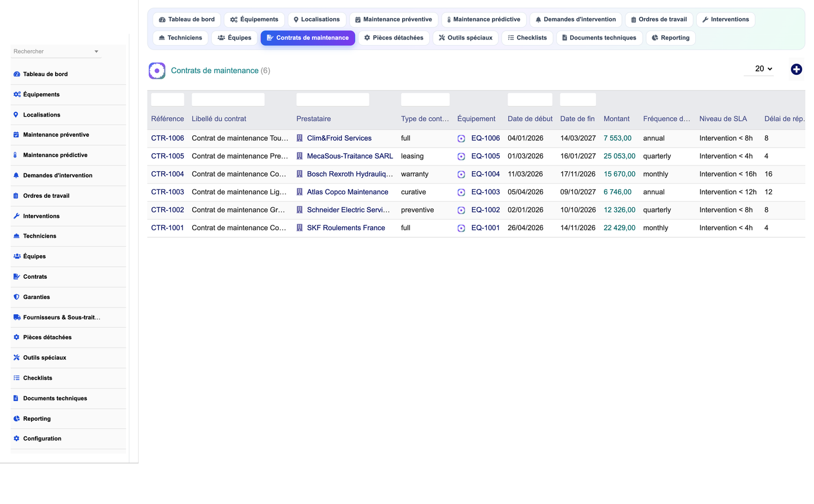Screen dimensions: 814x504
Task: Click building icon beside Bosch Rexroth
Action: [x=300, y=174]
